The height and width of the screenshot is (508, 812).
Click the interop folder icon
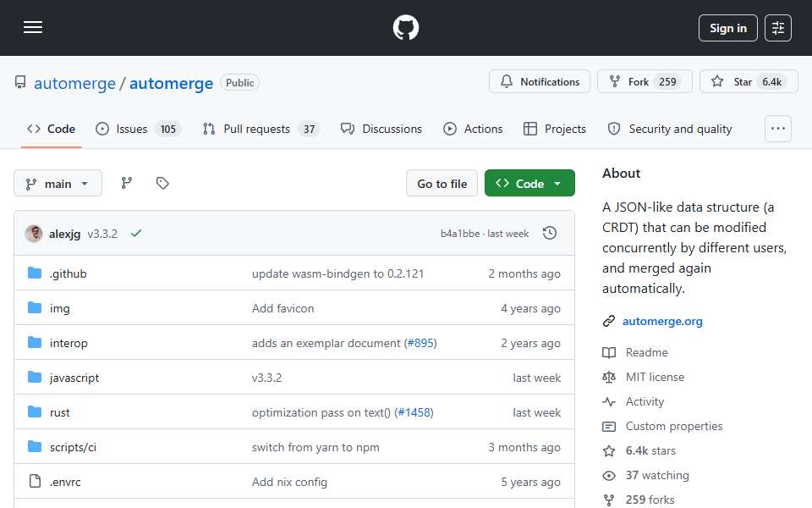tap(35, 342)
